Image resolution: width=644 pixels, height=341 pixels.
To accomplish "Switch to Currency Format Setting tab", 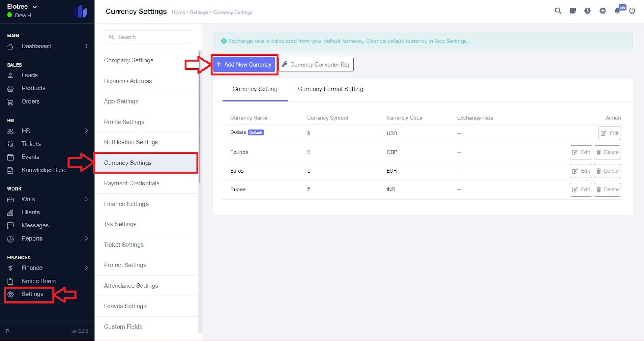I will coord(330,89).
